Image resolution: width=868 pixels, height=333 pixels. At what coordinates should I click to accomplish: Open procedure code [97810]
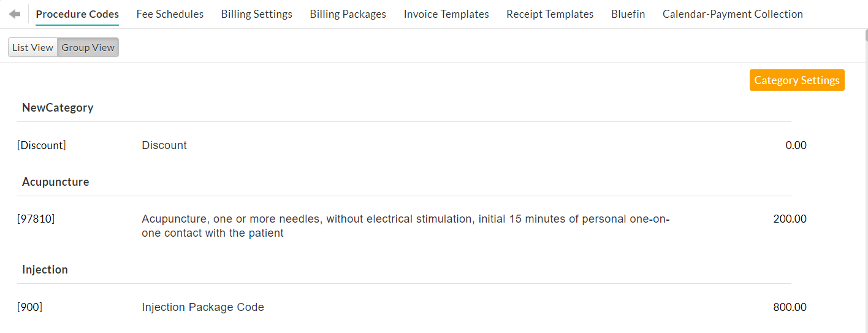[x=36, y=219]
